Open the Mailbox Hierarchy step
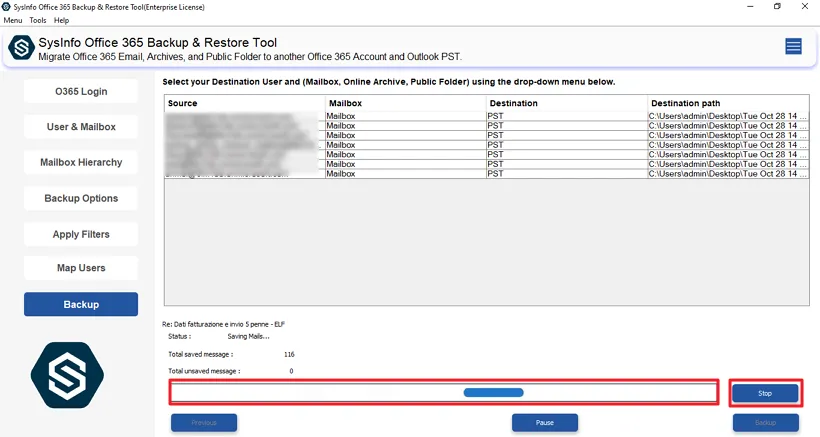This screenshot has width=820, height=437. [81, 163]
